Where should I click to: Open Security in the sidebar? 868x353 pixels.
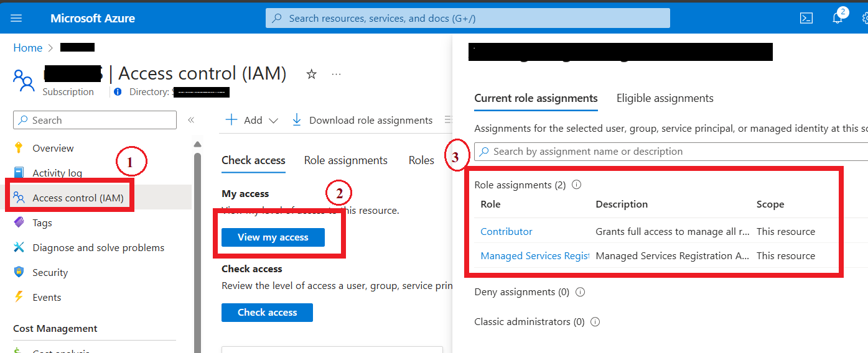point(50,272)
